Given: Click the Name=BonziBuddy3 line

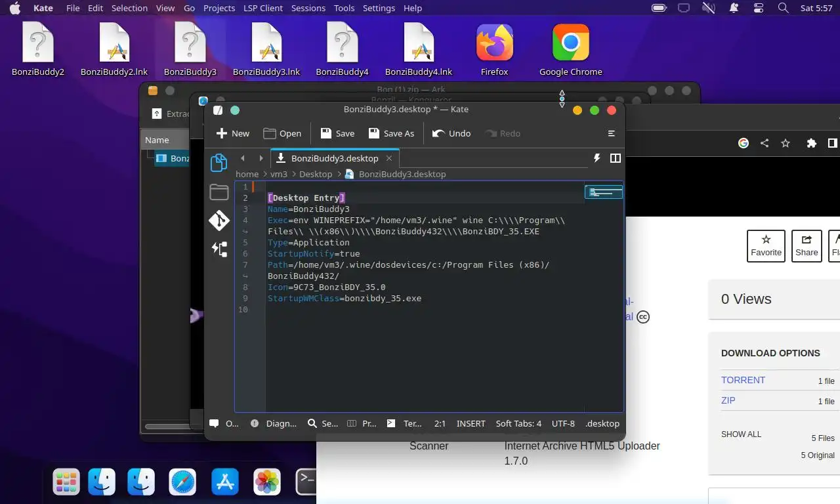Looking at the screenshot, I should click(x=308, y=209).
